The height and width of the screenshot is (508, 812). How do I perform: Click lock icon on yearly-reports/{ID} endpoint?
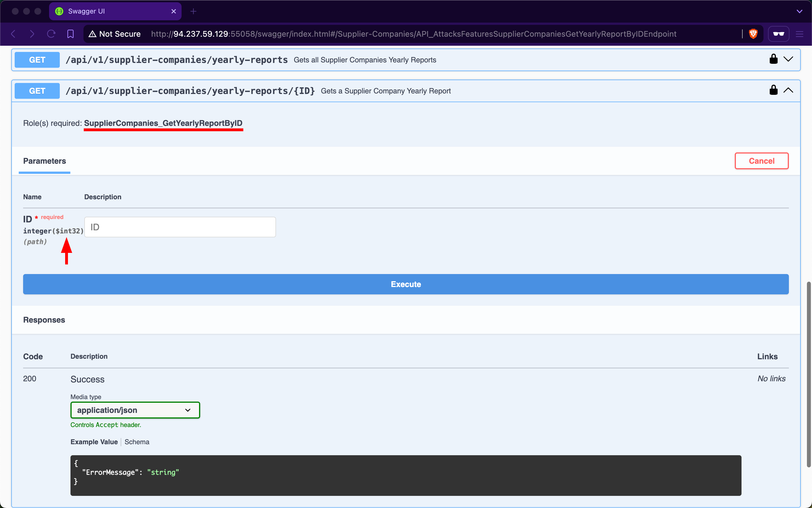tap(773, 90)
